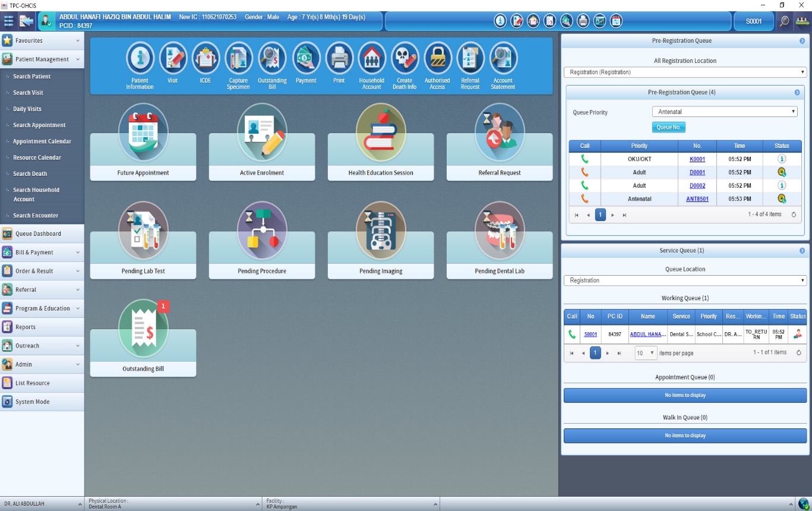Click the printer icon in top header bar

tap(583, 21)
